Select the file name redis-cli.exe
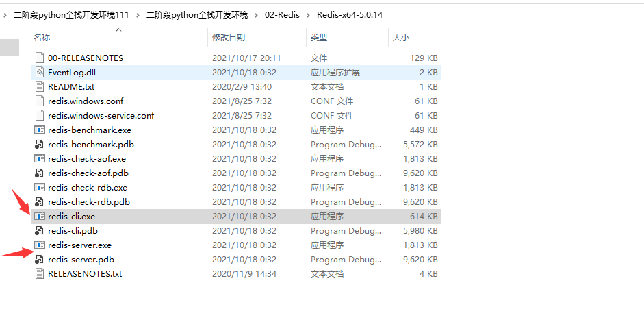The width and height of the screenshot is (644, 331). (x=71, y=217)
